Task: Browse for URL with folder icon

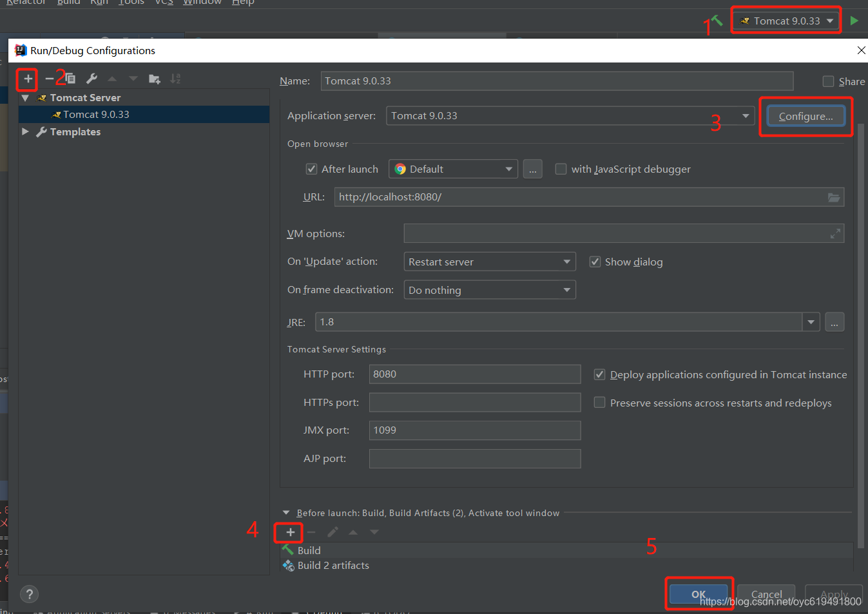Action: 834,197
